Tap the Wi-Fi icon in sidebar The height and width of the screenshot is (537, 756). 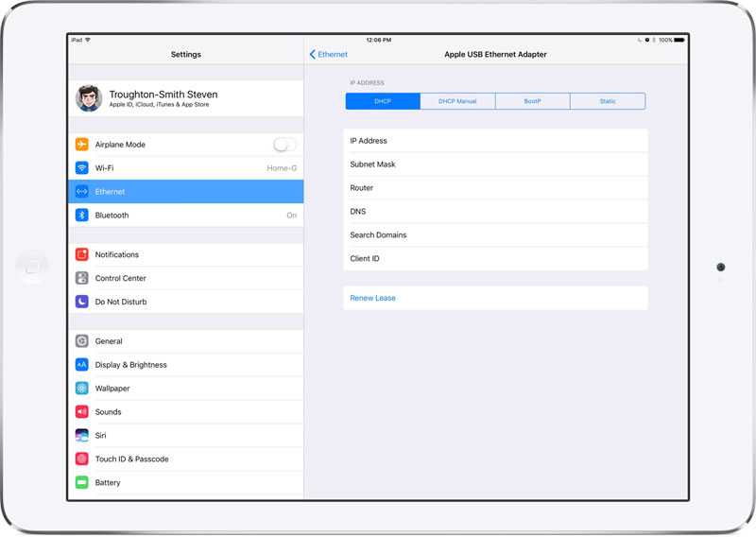coord(82,168)
